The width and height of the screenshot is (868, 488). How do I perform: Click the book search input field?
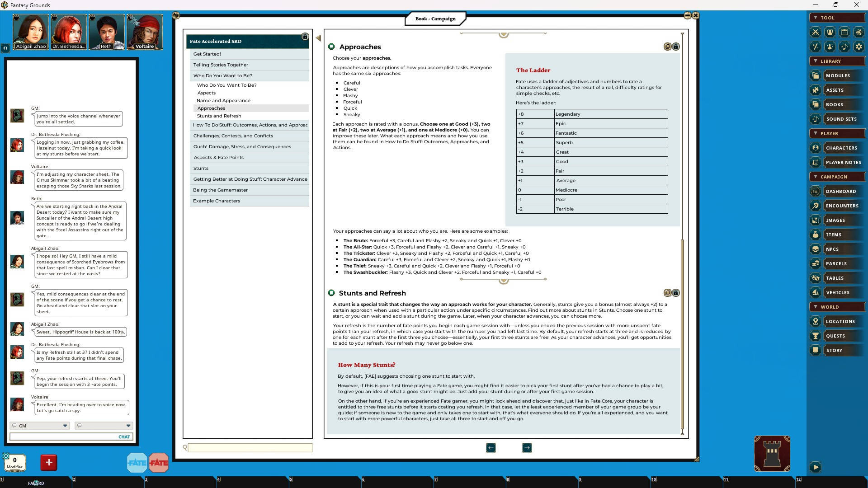[x=250, y=448]
